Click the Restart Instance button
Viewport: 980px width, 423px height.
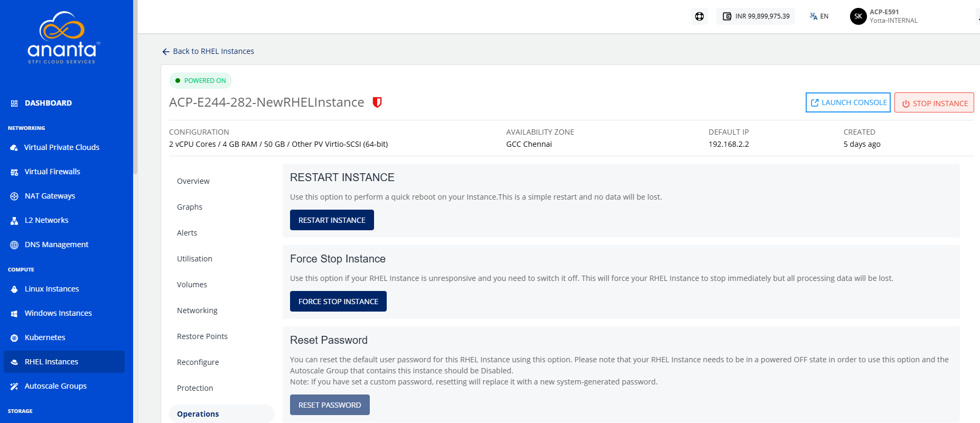coord(332,220)
